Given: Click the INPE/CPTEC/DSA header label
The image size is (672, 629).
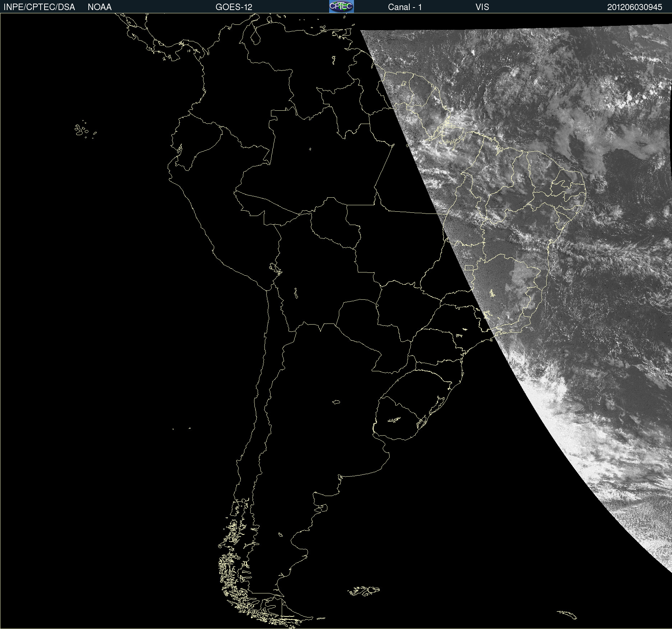Looking at the screenshot, I should pos(39,7).
